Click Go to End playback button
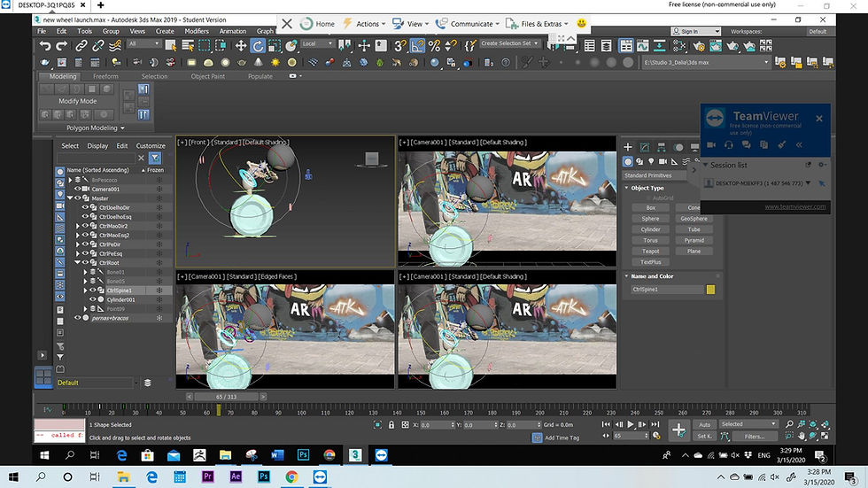 (655, 424)
